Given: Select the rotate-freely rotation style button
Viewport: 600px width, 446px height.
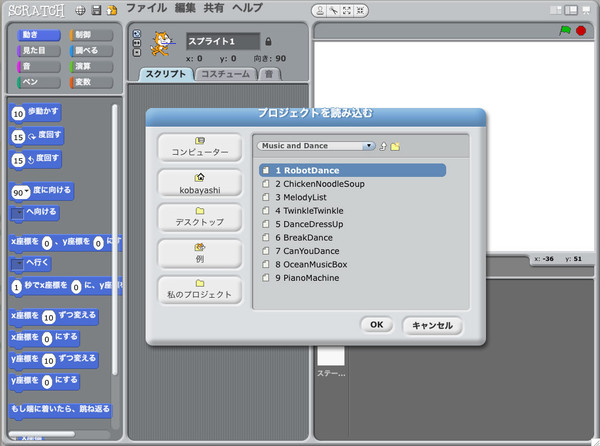Looking at the screenshot, I should pyautogui.click(x=136, y=32).
